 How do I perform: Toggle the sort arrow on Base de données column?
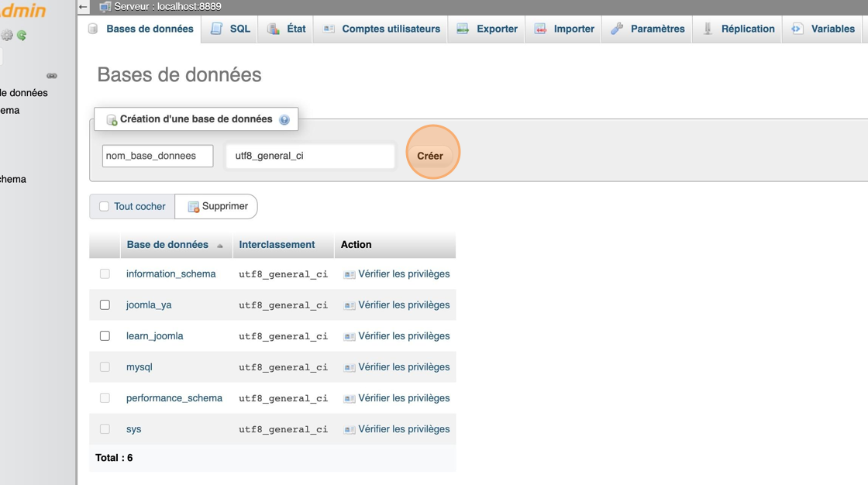(x=221, y=245)
